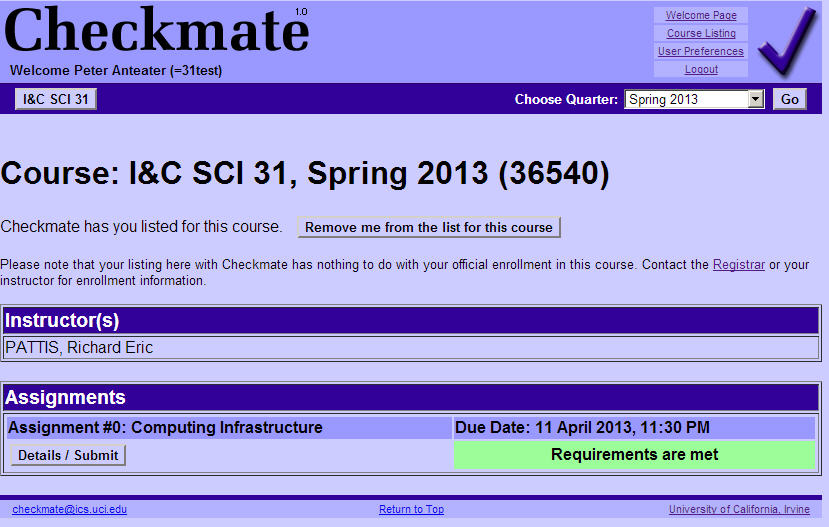The width and height of the screenshot is (829, 527).
Task: Follow the Registrar link
Action: 738,265
